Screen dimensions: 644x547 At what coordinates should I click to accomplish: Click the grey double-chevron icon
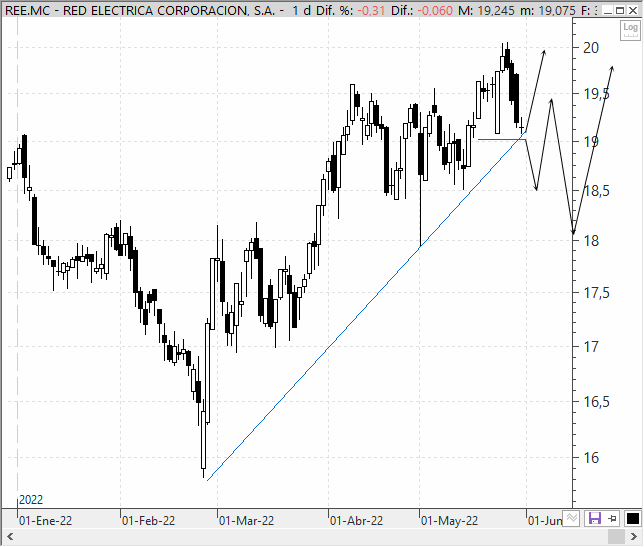571,518
